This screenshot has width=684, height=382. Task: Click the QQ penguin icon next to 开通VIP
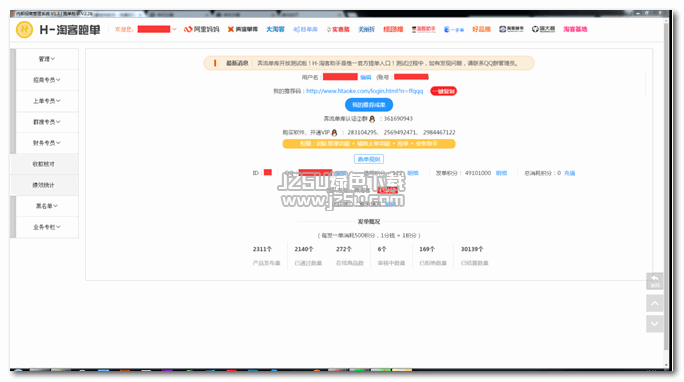point(334,132)
